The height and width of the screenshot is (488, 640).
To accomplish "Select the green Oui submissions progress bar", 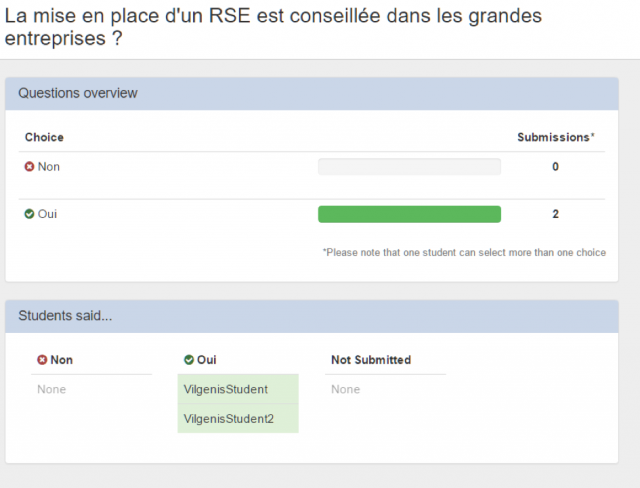I will tap(409, 214).
